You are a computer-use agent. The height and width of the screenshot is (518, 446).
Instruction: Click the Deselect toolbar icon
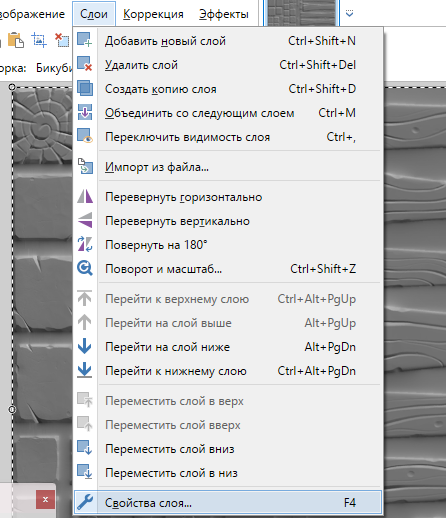[63, 40]
